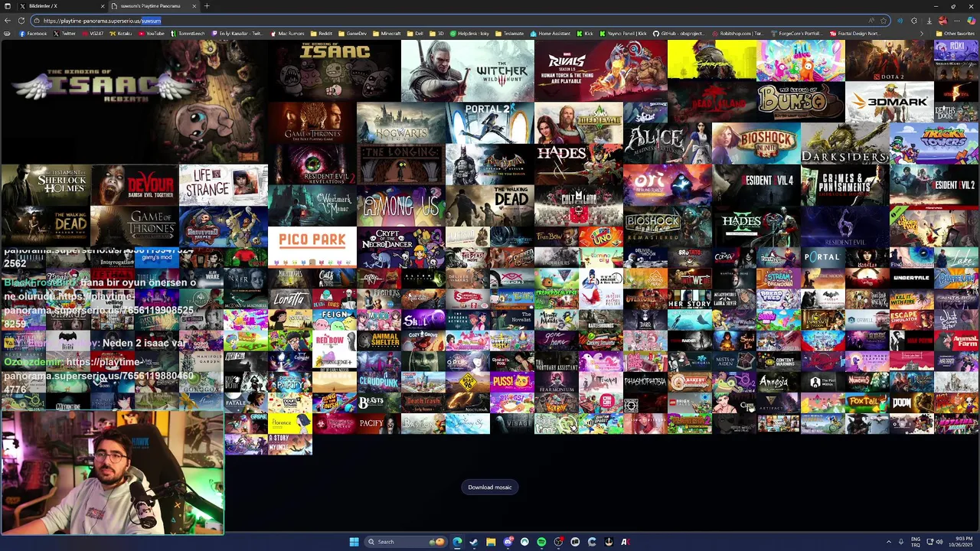Click the taskbar Search box
980x551 pixels.
coord(405,542)
